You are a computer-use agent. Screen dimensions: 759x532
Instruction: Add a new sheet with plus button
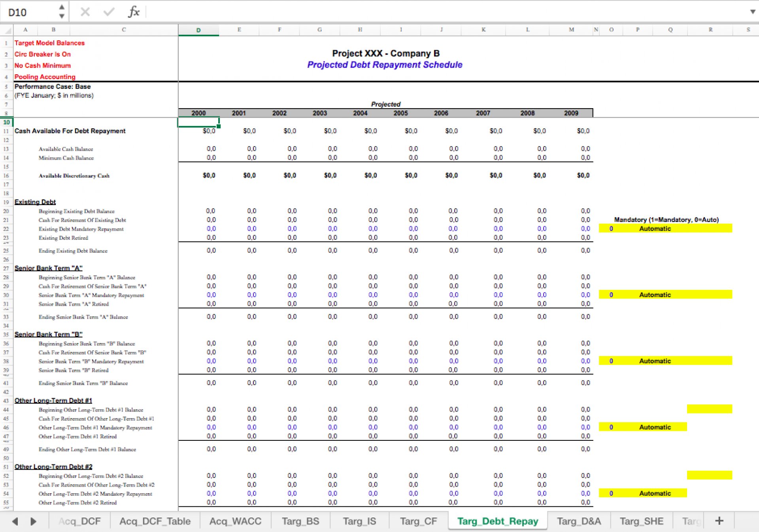pos(719,521)
